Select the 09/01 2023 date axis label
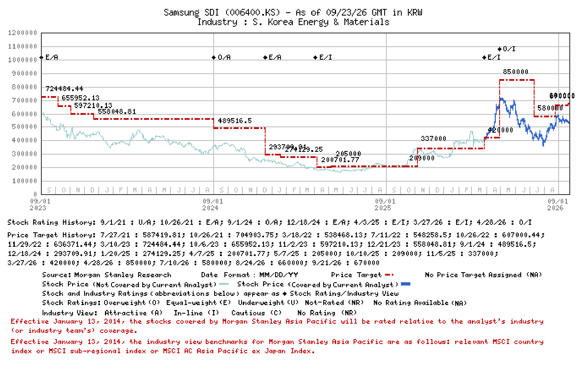This screenshot has width=588, height=390. [40, 204]
